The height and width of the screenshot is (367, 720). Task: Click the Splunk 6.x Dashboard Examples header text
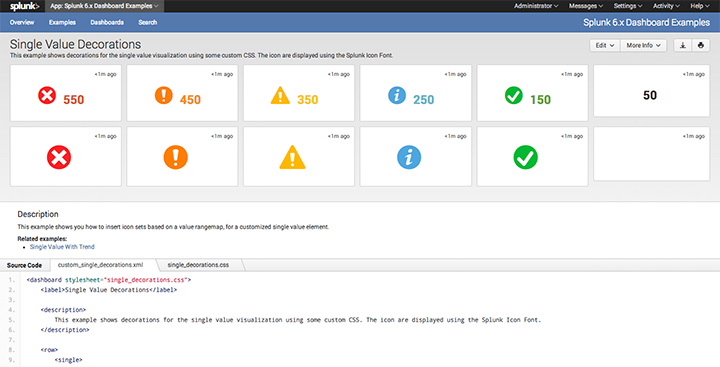pos(647,22)
